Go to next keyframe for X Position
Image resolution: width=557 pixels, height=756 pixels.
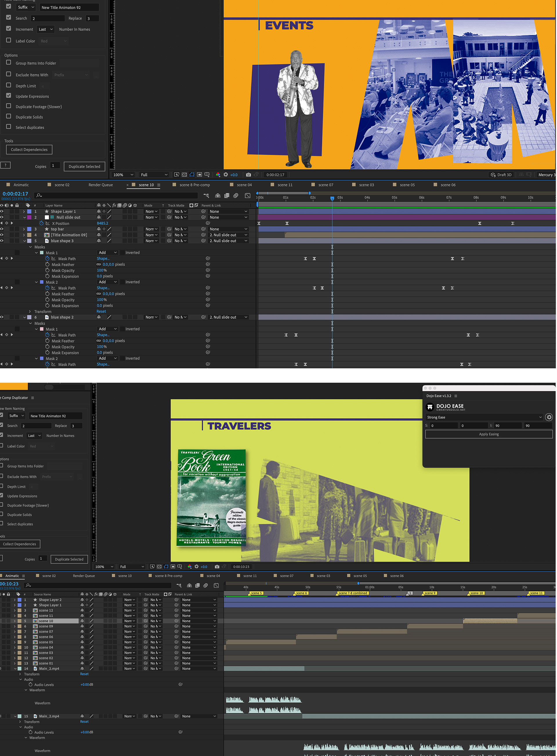(x=12, y=223)
